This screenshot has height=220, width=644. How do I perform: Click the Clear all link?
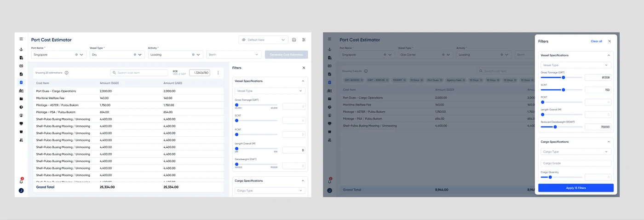click(x=596, y=41)
